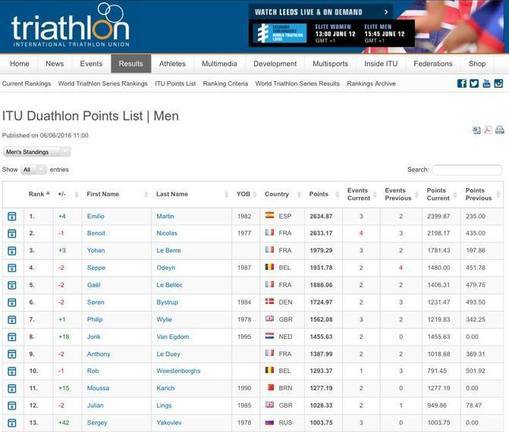
Task: Open details icon for Moussa Karich row
Action: [x=12, y=388]
